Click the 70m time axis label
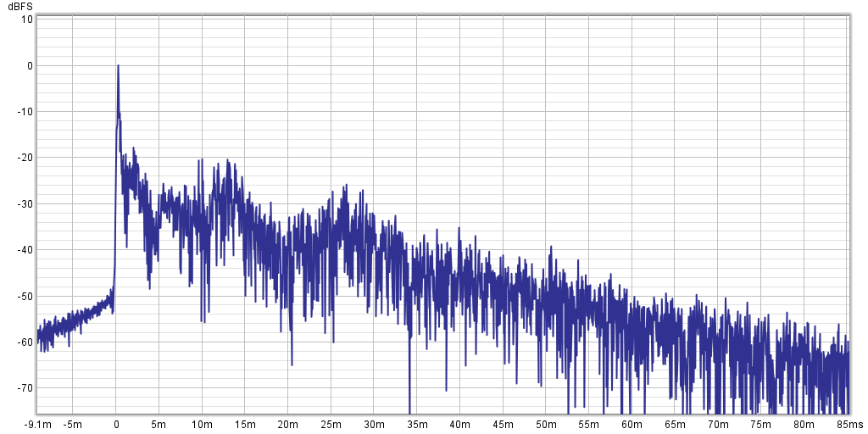 [717, 426]
